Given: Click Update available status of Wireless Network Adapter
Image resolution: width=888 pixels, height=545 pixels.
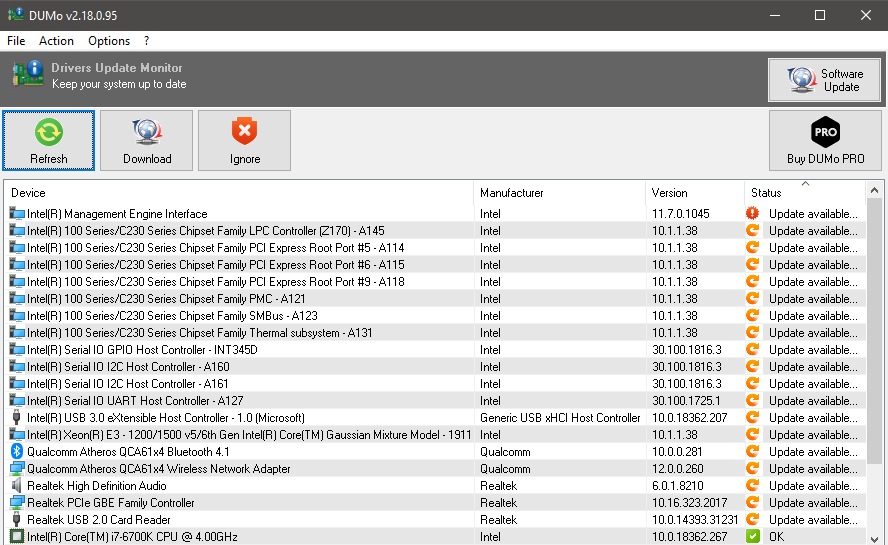Looking at the screenshot, I should click(813, 469).
